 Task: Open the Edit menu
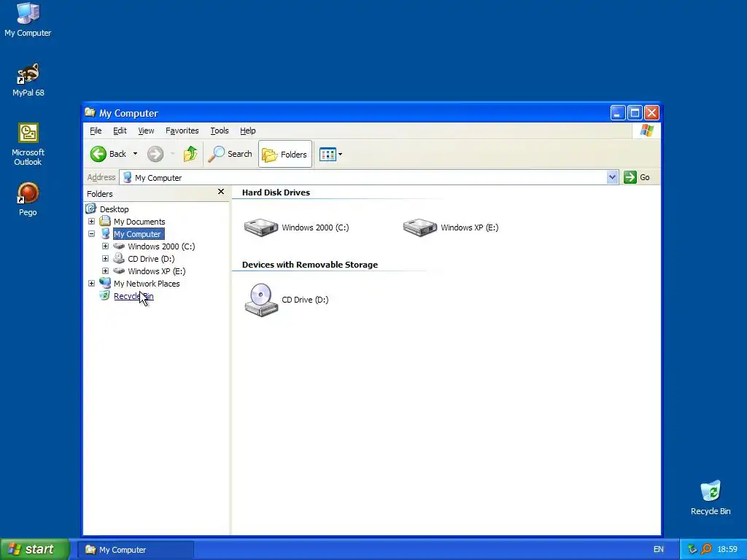[120, 131]
